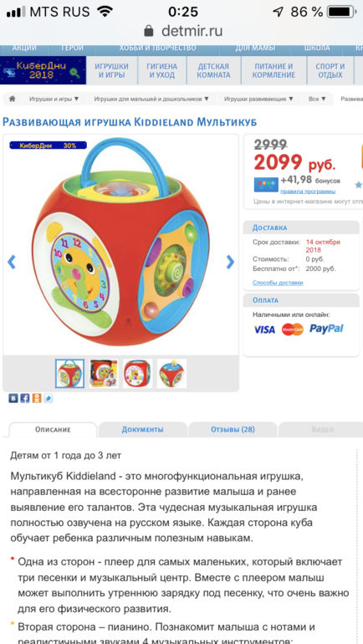Open КиберДни 2018 promo banner

[43, 70]
